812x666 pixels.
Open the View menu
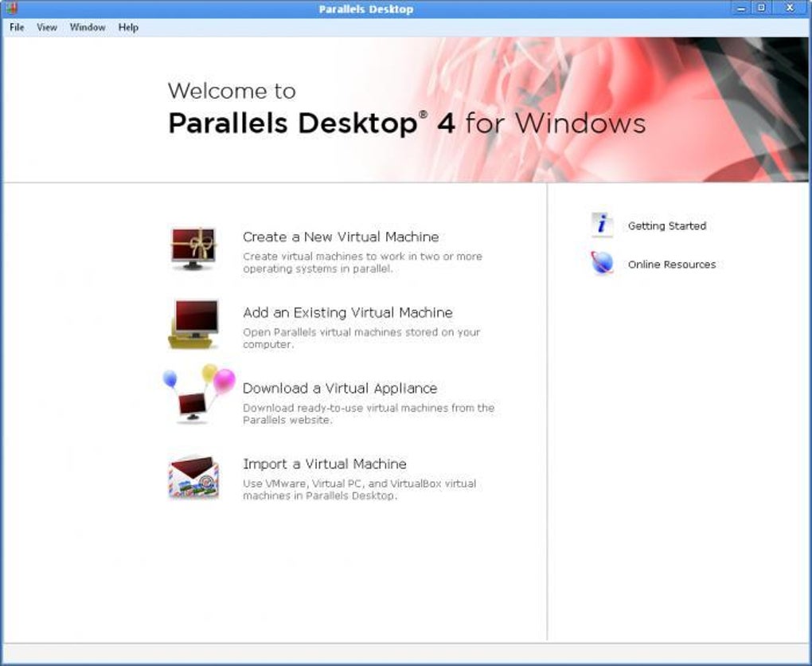(47, 27)
